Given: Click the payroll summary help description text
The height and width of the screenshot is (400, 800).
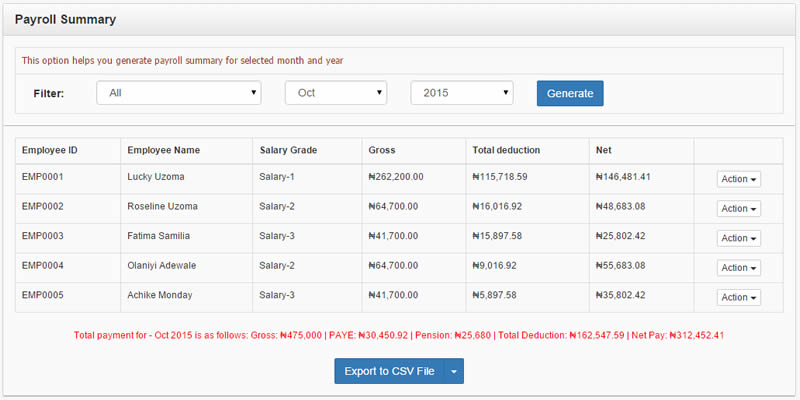Looking at the screenshot, I should click(183, 61).
